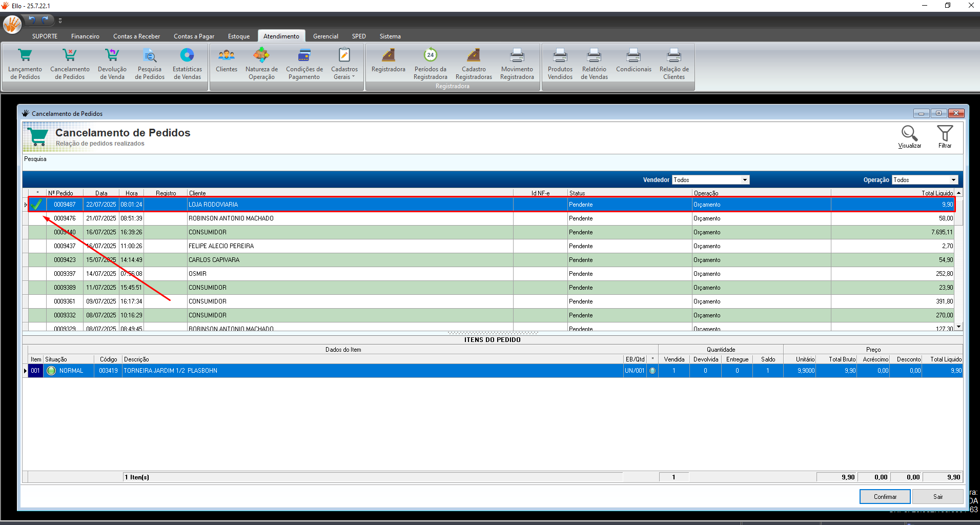Switch to the Contas a Receber tab

click(x=136, y=36)
